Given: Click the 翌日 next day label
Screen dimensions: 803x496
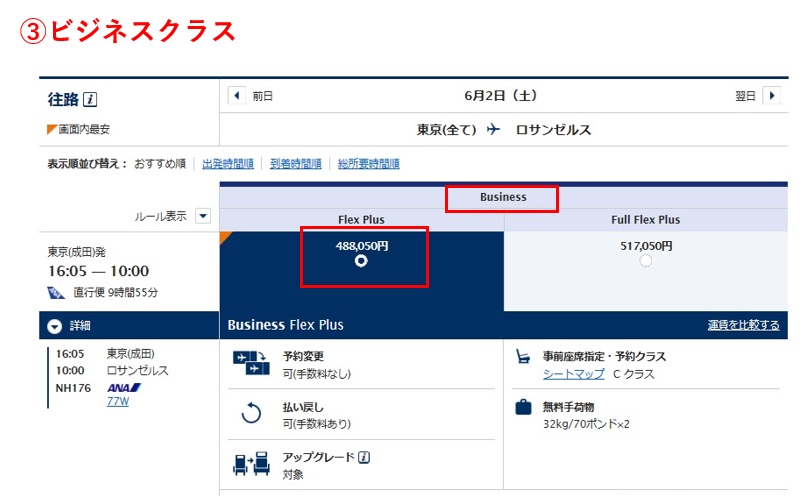Looking at the screenshot, I should pos(745,96).
